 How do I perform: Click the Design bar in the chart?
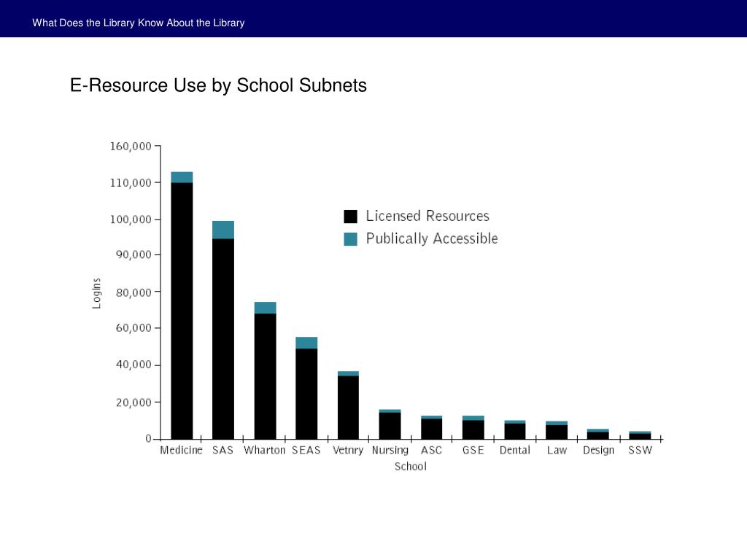pyautogui.click(x=598, y=434)
